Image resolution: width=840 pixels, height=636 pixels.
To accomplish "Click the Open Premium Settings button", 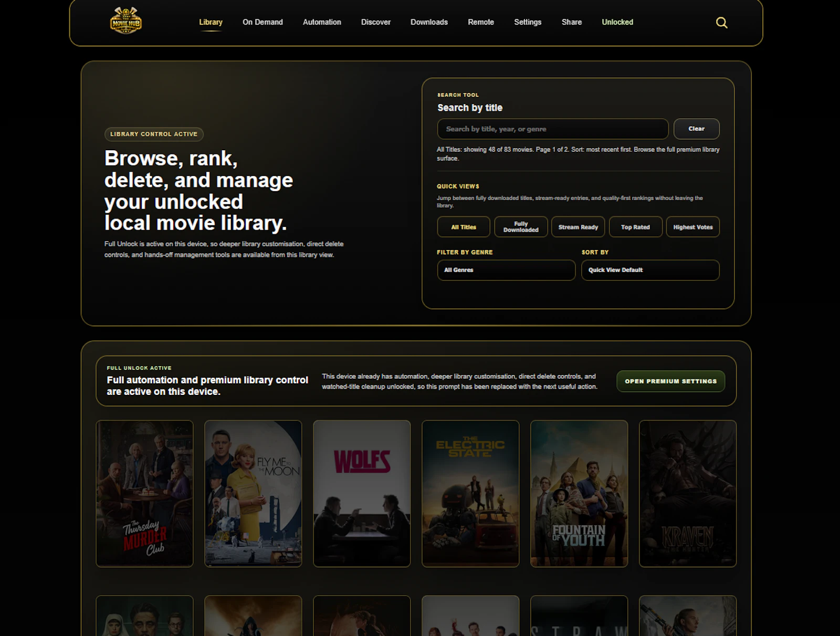I will (670, 381).
